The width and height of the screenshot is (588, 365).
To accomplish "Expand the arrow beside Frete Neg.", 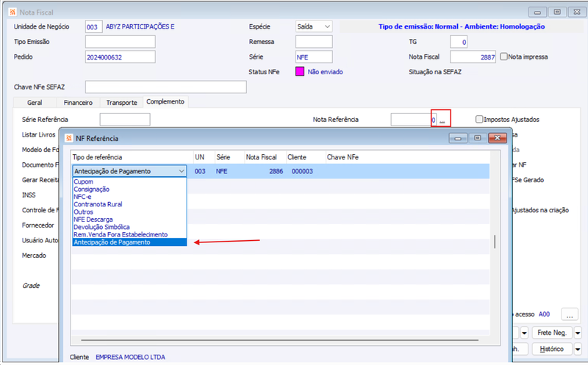I will click(578, 333).
